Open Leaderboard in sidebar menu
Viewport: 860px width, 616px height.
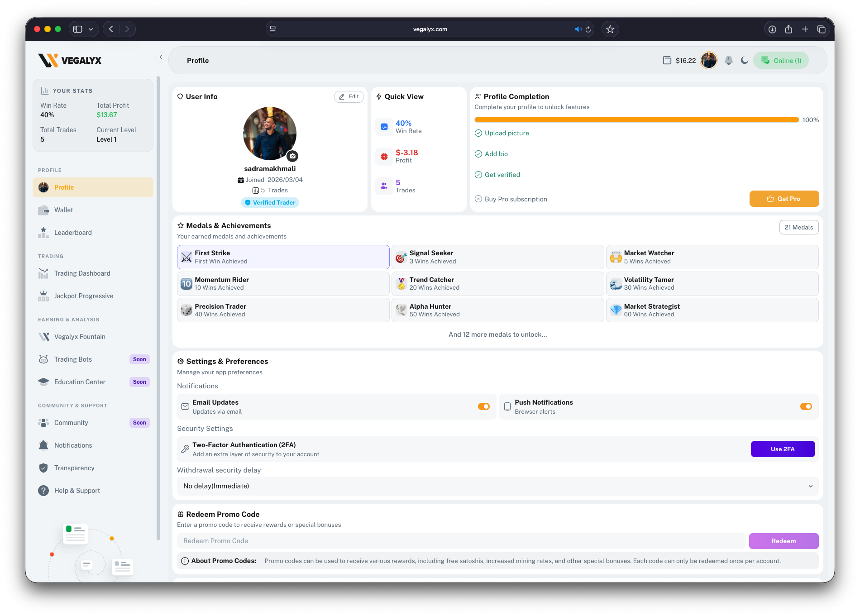(x=93, y=233)
